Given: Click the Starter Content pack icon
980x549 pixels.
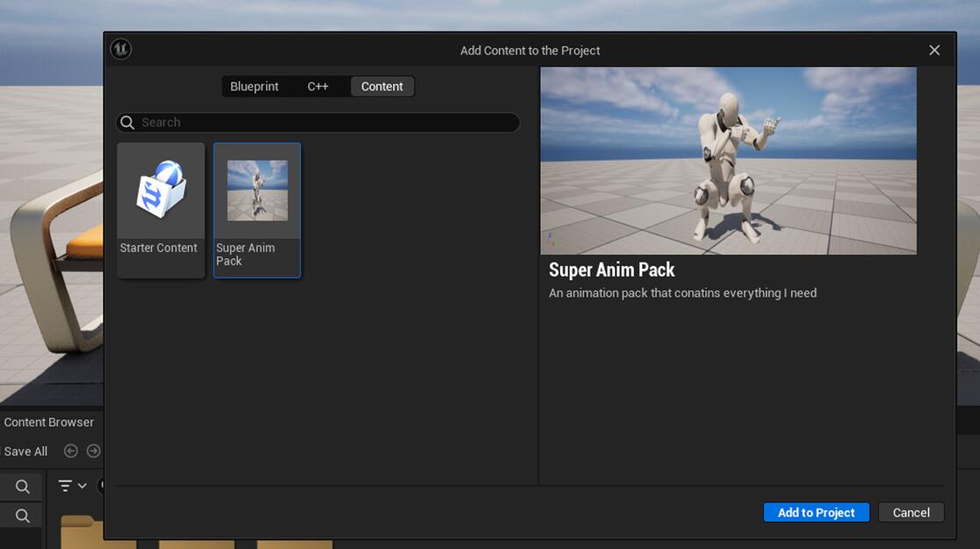Looking at the screenshot, I should (161, 191).
